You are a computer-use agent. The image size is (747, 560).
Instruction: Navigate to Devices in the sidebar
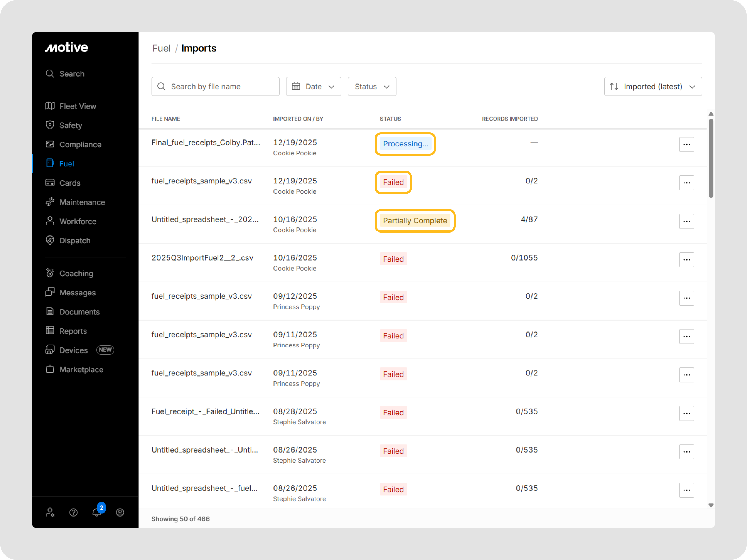coord(73,350)
